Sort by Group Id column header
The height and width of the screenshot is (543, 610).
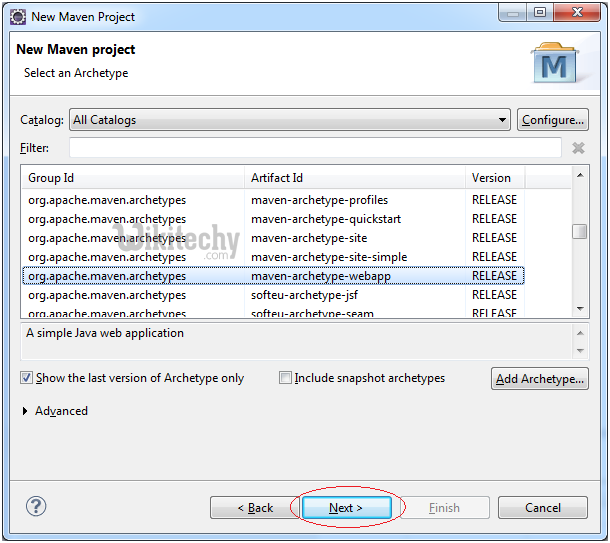tap(134, 178)
